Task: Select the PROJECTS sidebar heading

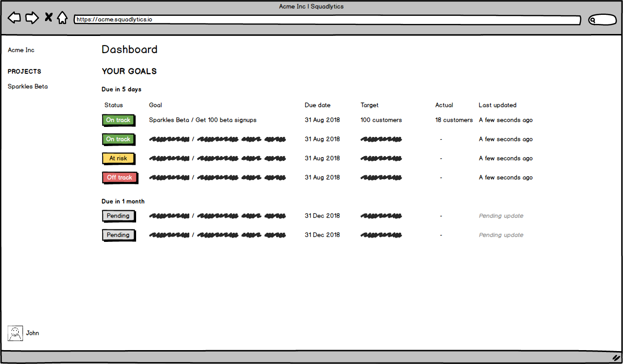Action: pyautogui.click(x=24, y=71)
